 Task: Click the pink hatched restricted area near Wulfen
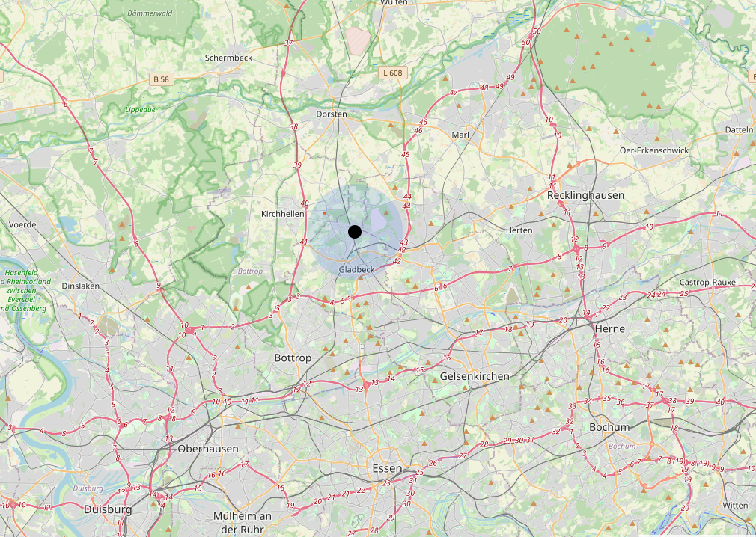[358, 40]
